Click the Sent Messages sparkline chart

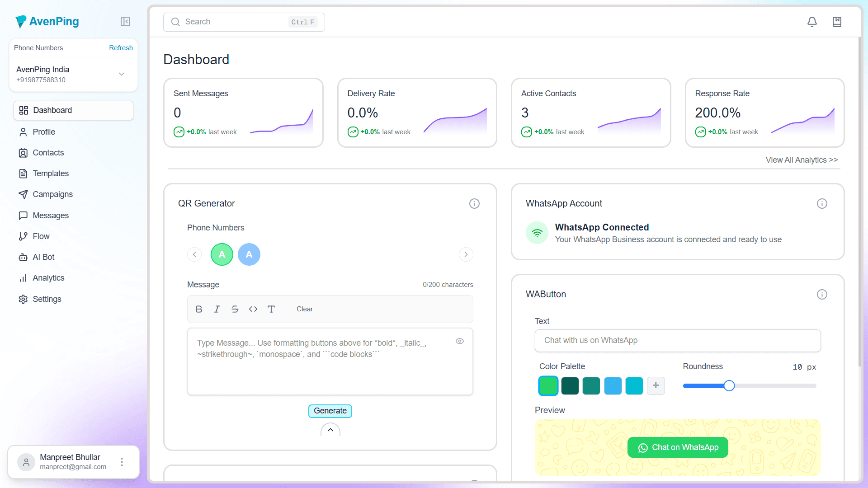pyautogui.click(x=282, y=121)
